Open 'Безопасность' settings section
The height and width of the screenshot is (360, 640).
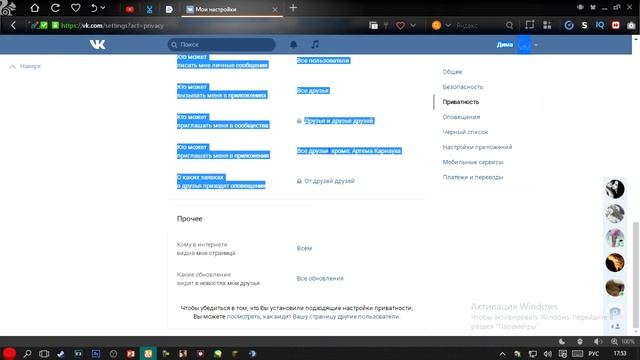click(x=463, y=87)
